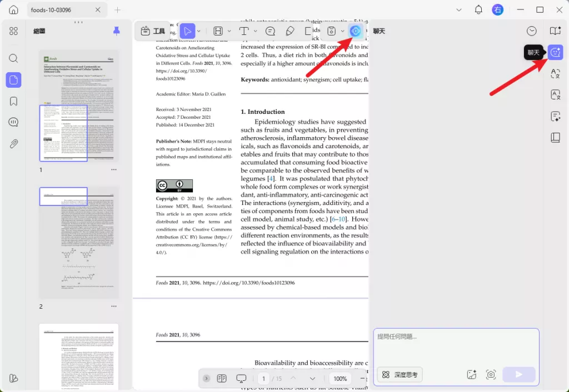The height and width of the screenshot is (392, 569).
Task: Open the 工具 tools menu
Action: tap(153, 31)
